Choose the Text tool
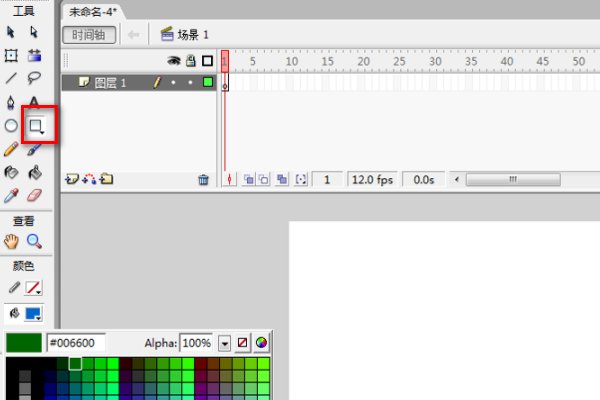Viewport: 600px width, 400px height. [35, 102]
